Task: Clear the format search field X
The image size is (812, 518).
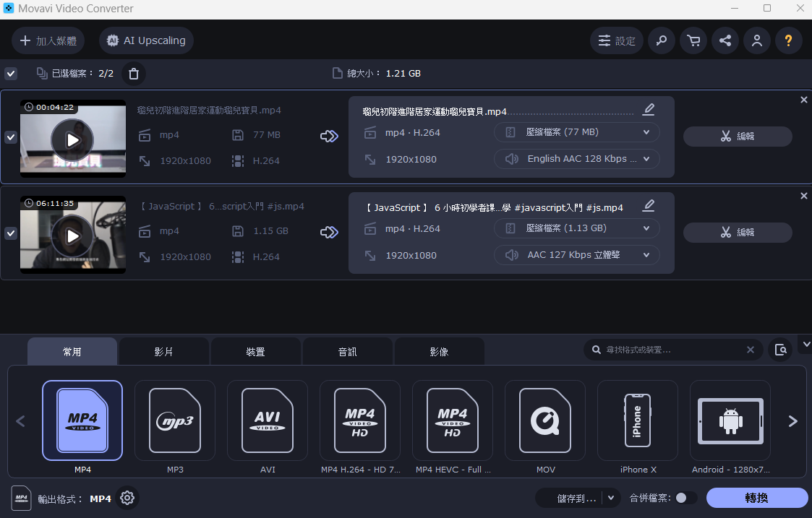Action: coord(750,350)
